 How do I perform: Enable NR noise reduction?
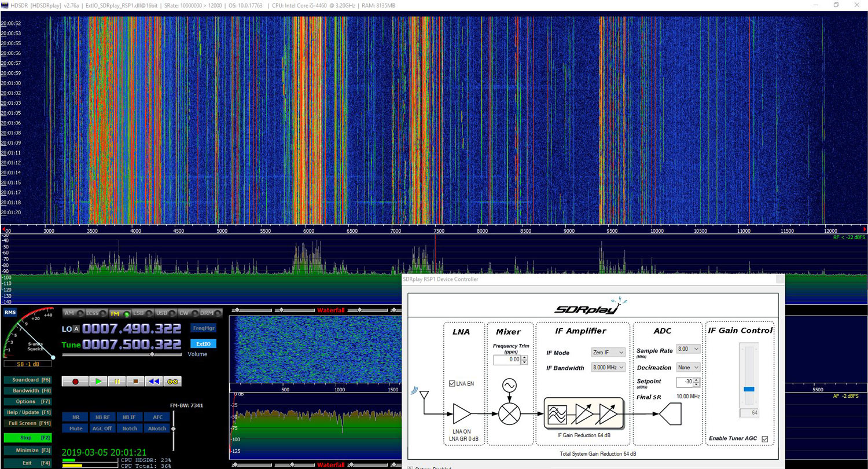(75, 417)
